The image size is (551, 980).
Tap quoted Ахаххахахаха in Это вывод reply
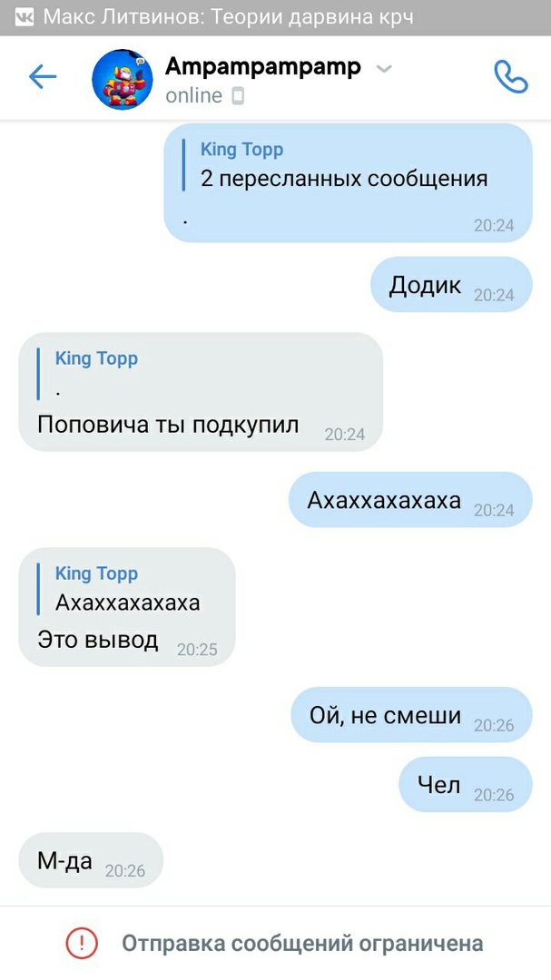pos(128,603)
